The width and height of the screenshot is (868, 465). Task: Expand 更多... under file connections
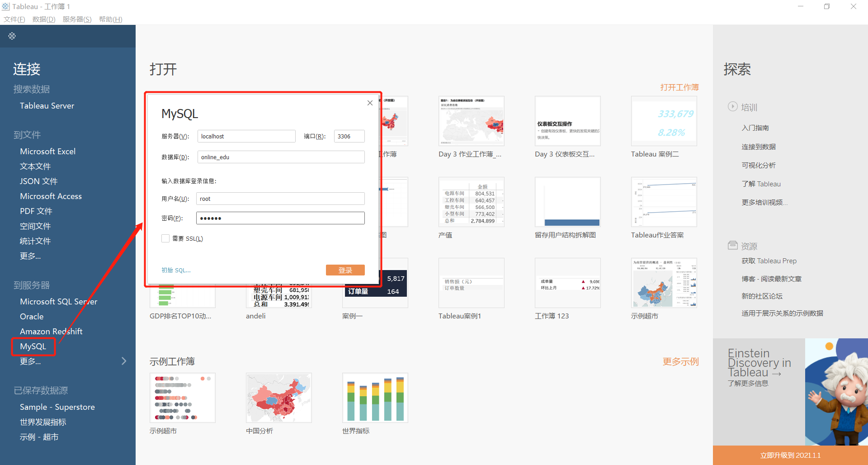click(30, 256)
